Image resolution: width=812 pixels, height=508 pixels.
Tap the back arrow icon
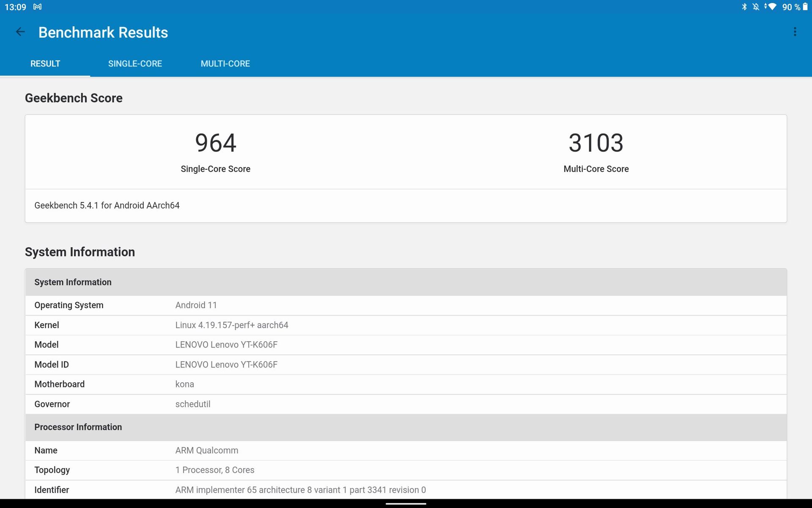pos(20,32)
